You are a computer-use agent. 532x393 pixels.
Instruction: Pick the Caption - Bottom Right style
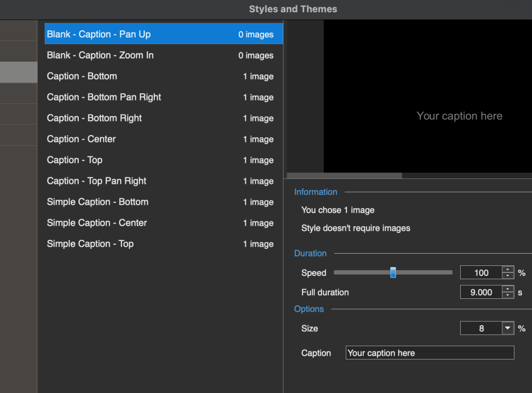tap(160, 118)
